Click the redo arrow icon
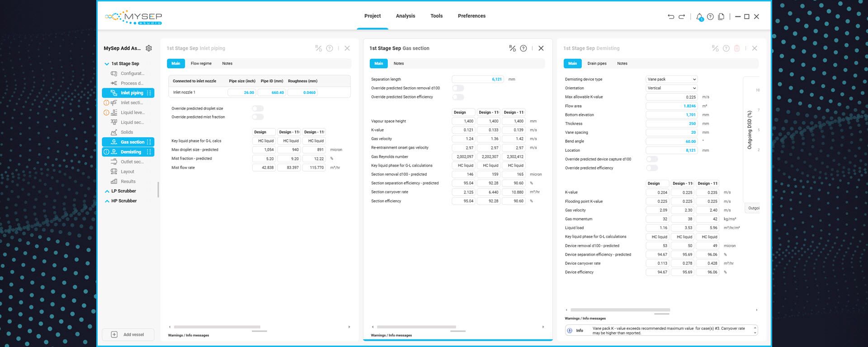The height and width of the screenshot is (347, 868). coord(682,17)
